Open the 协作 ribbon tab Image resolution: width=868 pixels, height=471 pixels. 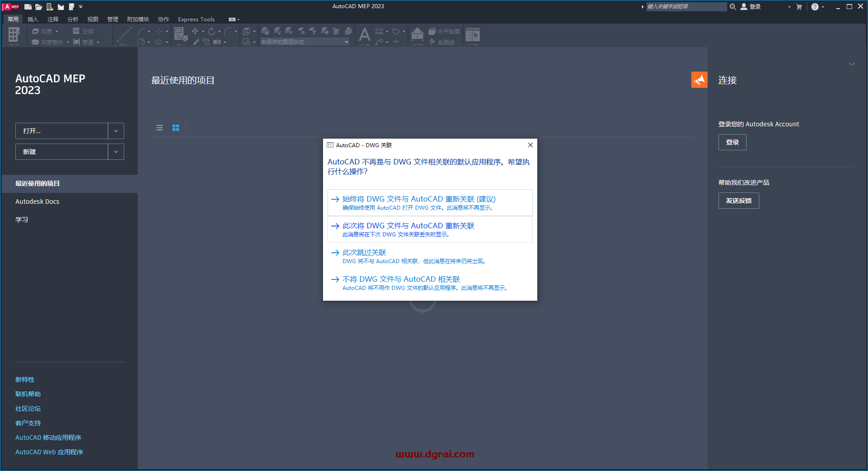164,19
